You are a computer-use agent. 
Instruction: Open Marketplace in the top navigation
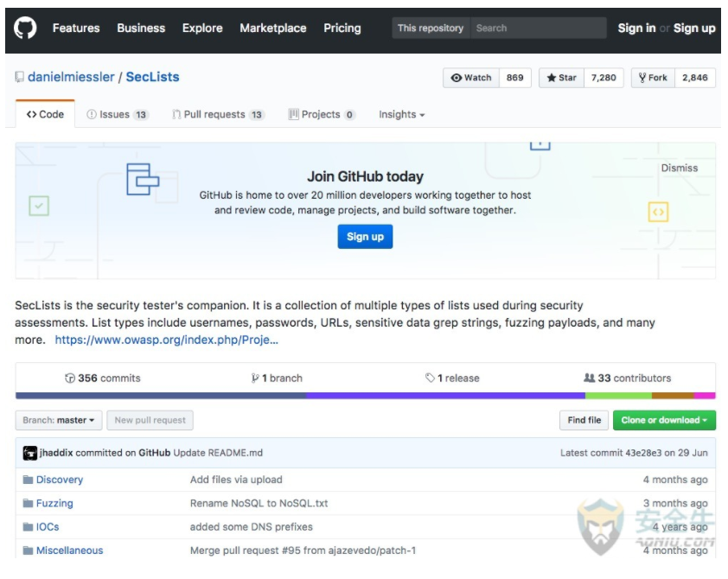click(272, 28)
